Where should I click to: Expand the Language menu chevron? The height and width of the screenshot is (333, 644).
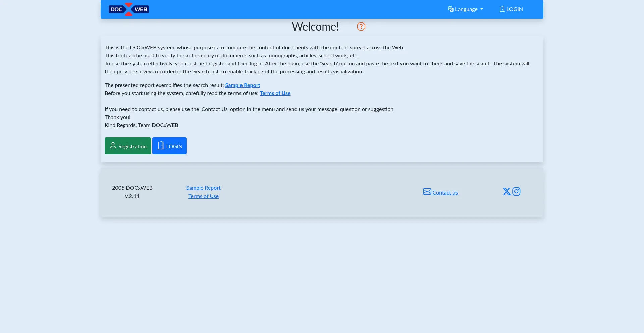coord(482,9)
